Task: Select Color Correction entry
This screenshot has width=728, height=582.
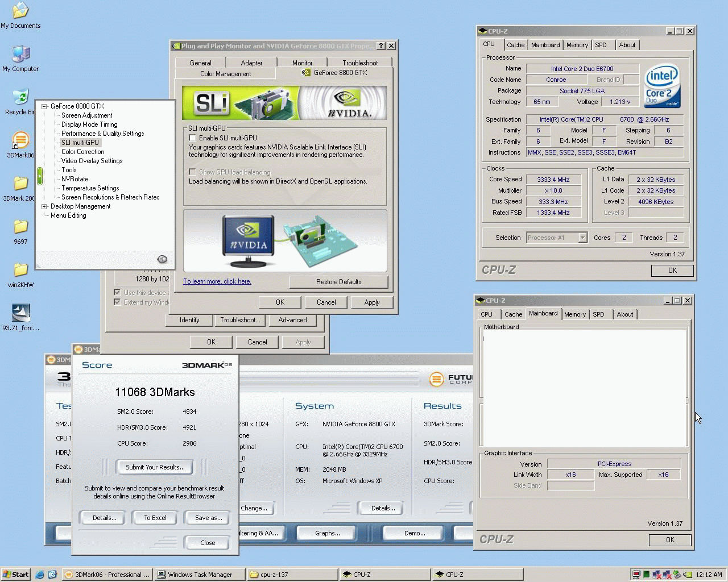Action: [x=82, y=152]
